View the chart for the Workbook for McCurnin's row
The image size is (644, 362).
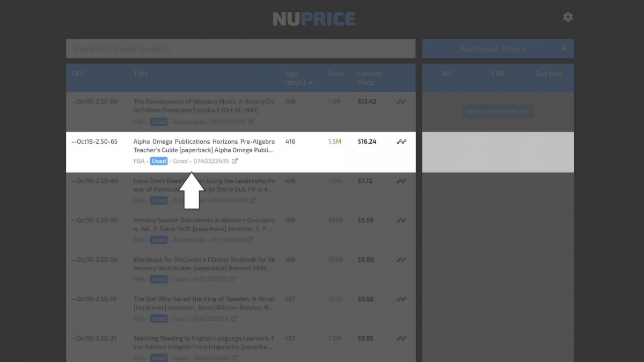click(x=401, y=260)
